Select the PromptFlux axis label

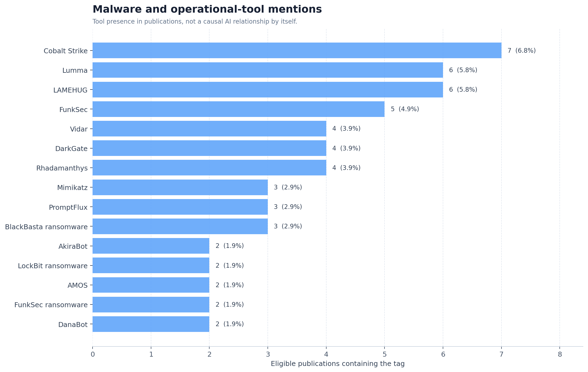point(68,207)
